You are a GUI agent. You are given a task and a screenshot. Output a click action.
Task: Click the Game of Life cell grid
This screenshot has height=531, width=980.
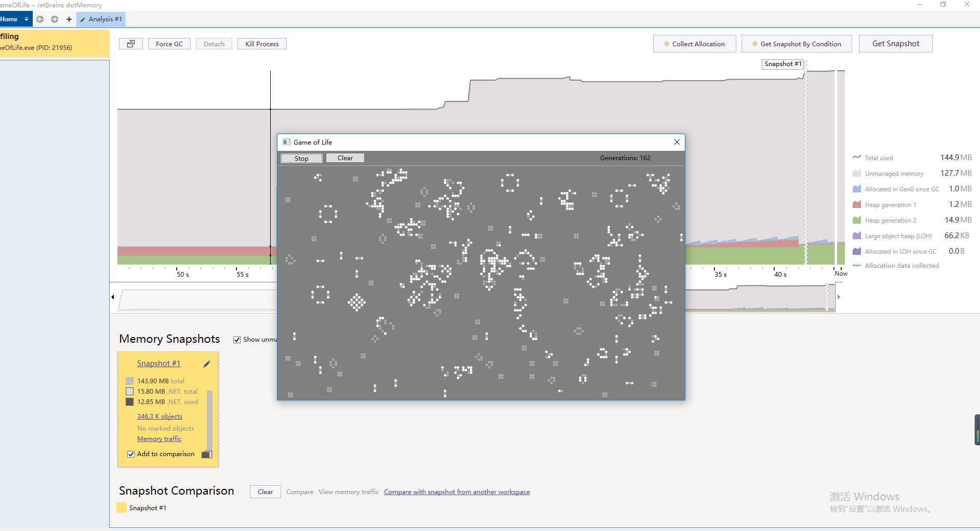point(481,283)
